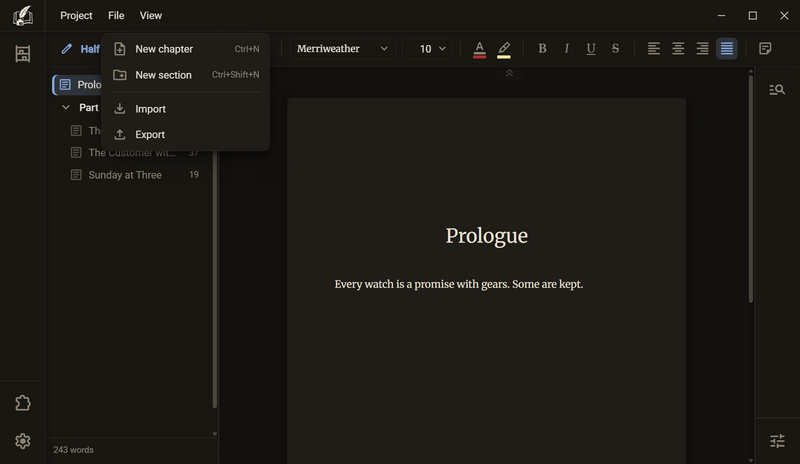The image size is (800, 464).
Task: Click the sidebar scrollbar down arrow
Action: coord(215,434)
